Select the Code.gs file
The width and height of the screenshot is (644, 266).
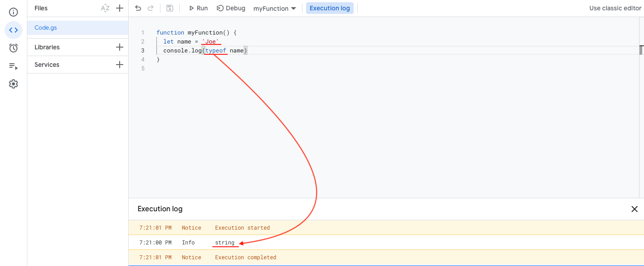click(46, 28)
